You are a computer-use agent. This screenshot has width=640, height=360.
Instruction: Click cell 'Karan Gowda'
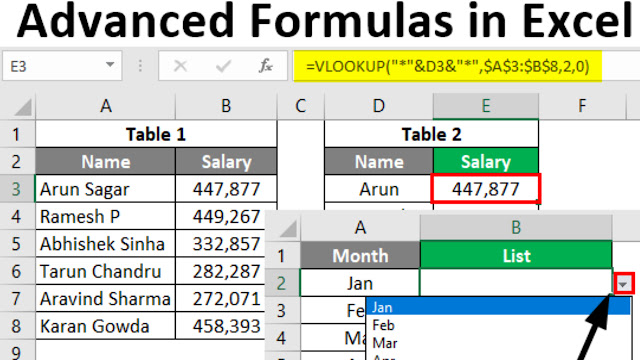click(x=106, y=326)
